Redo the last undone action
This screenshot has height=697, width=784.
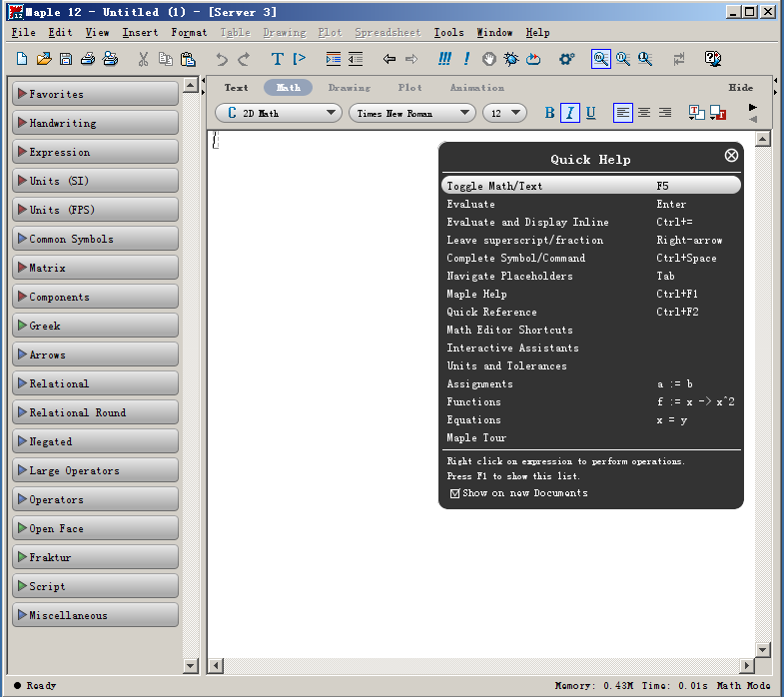(244, 60)
